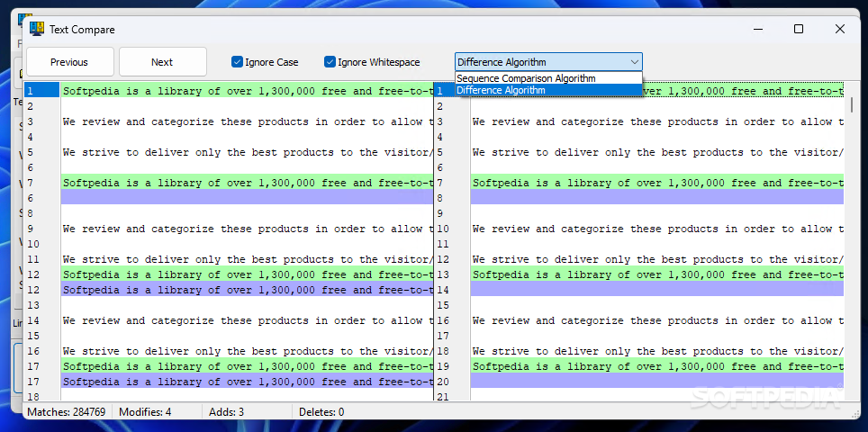This screenshot has width=868, height=432.
Task: Maximize the Text Compare window
Action: (x=799, y=29)
